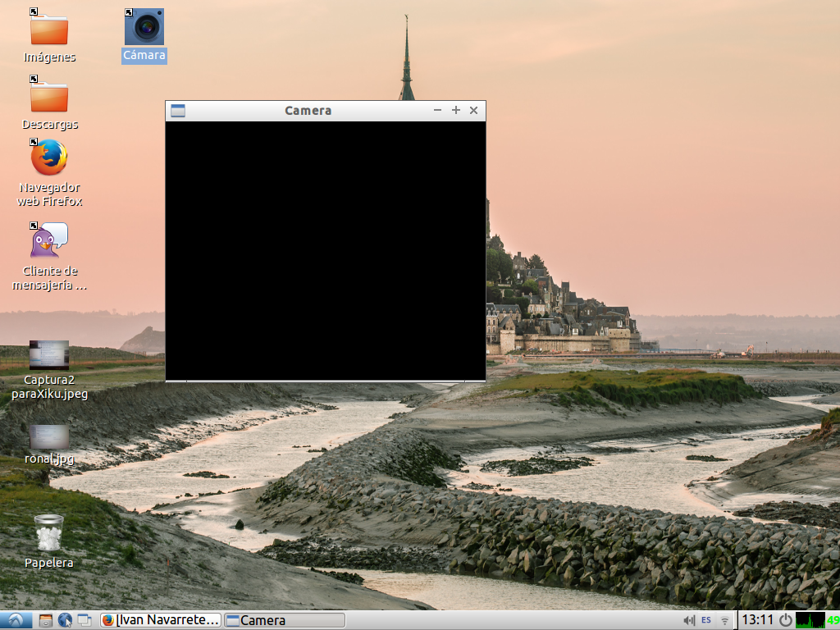The width and height of the screenshot is (840, 630).
Task: Close the Camera window
Action: tap(473, 110)
